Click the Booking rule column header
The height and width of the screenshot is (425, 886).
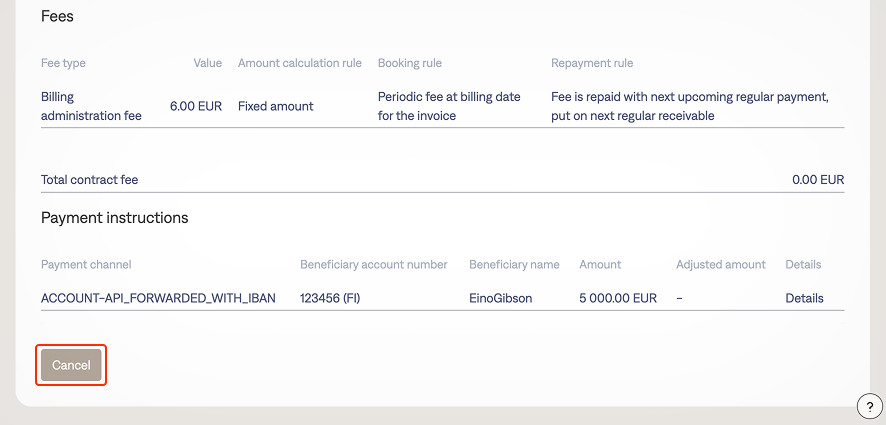click(409, 63)
